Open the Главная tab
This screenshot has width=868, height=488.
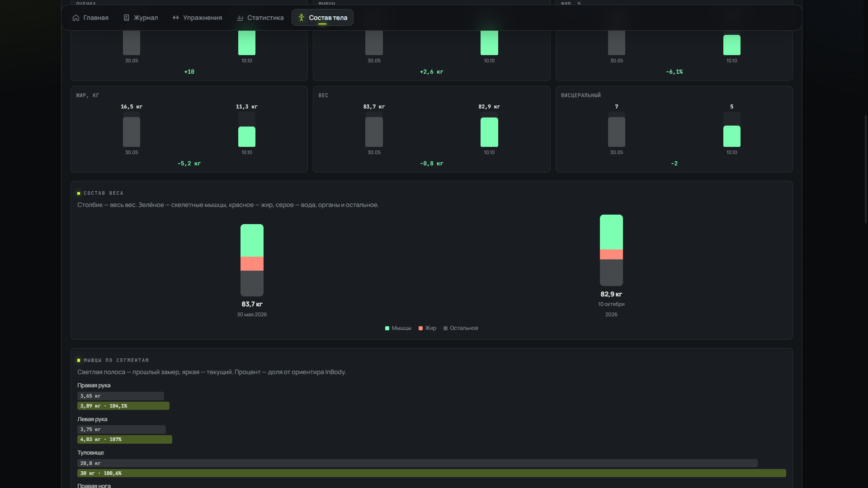click(90, 18)
